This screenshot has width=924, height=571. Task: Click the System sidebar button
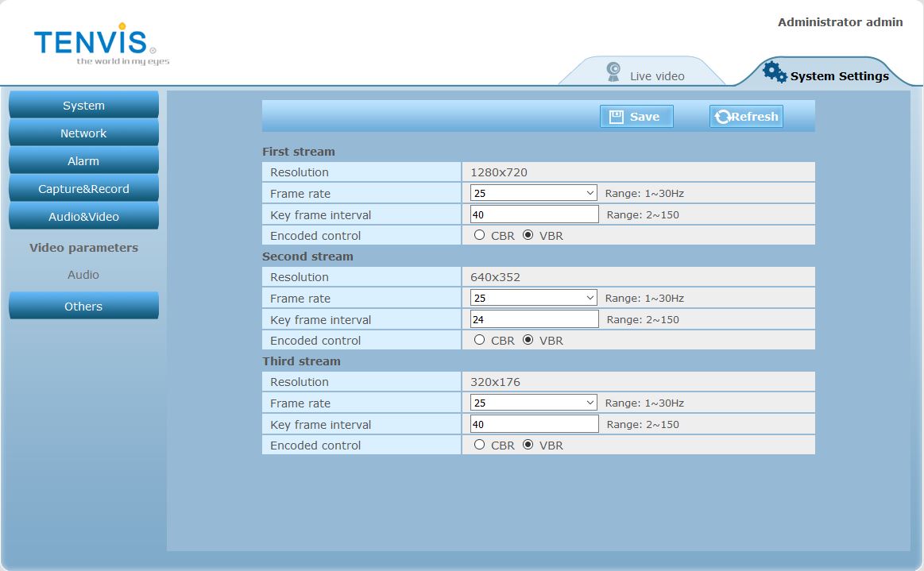(83, 106)
